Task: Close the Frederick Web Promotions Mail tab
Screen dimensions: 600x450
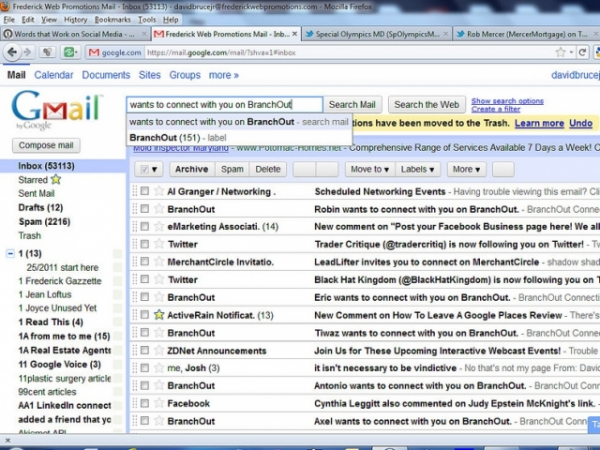Action: point(294,34)
